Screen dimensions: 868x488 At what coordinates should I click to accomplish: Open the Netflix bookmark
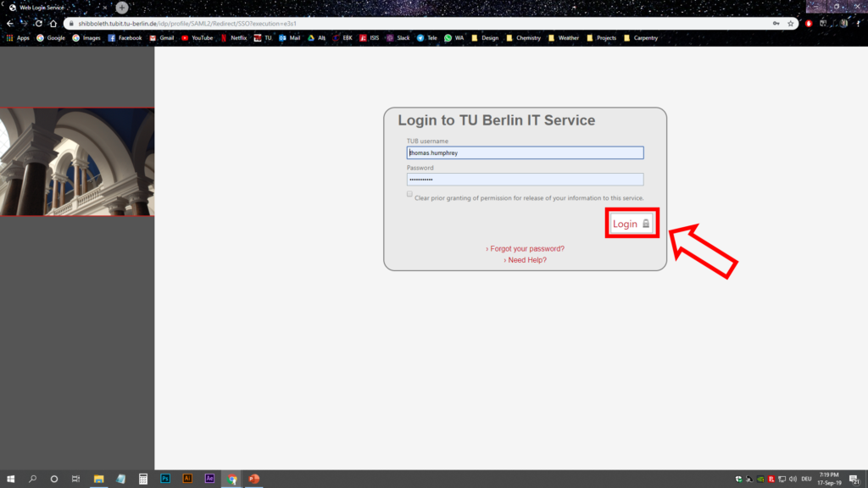pos(233,38)
